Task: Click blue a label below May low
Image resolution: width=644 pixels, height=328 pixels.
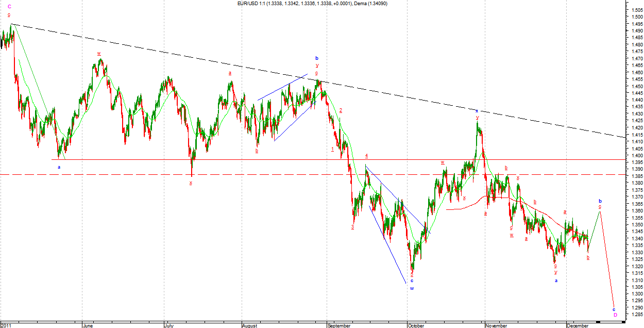Action: click(59, 167)
